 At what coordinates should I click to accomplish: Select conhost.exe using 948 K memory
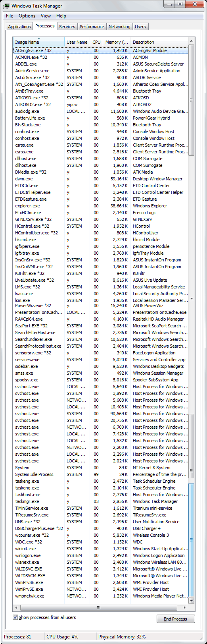[x=101, y=132]
